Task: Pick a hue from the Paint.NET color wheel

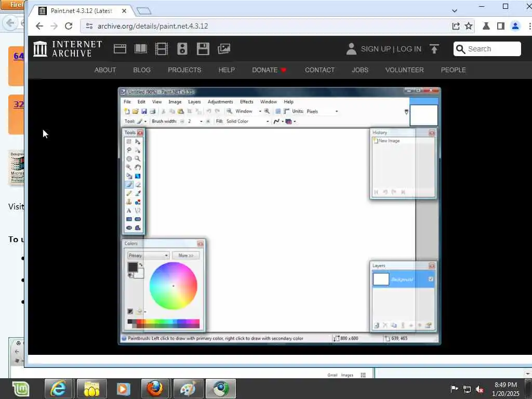Action: click(174, 286)
